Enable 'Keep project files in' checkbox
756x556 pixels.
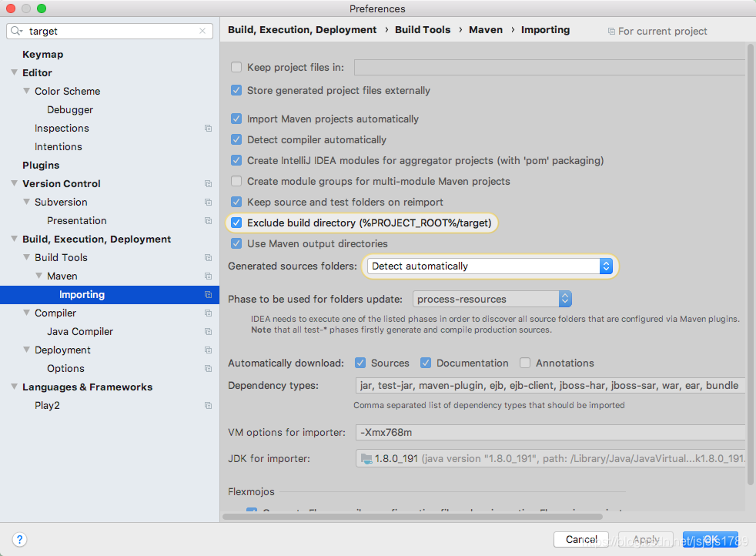[236, 67]
